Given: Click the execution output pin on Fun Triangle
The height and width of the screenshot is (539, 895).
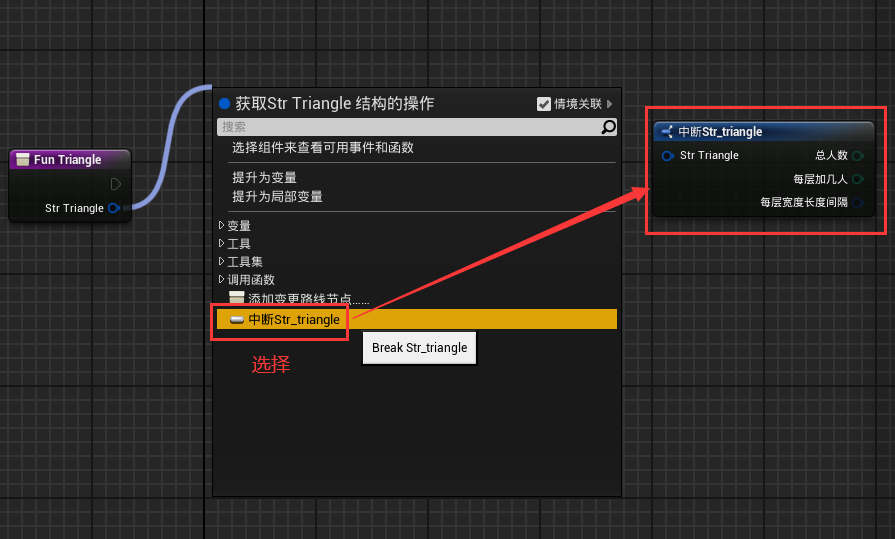Looking at the screenshot, I should [115, 184].
